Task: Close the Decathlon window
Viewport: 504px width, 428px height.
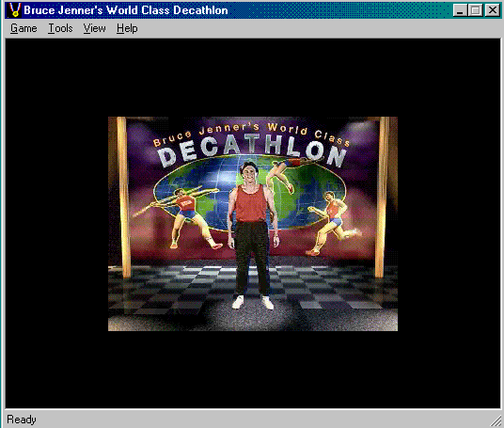Action: click(x=493, y=10)
